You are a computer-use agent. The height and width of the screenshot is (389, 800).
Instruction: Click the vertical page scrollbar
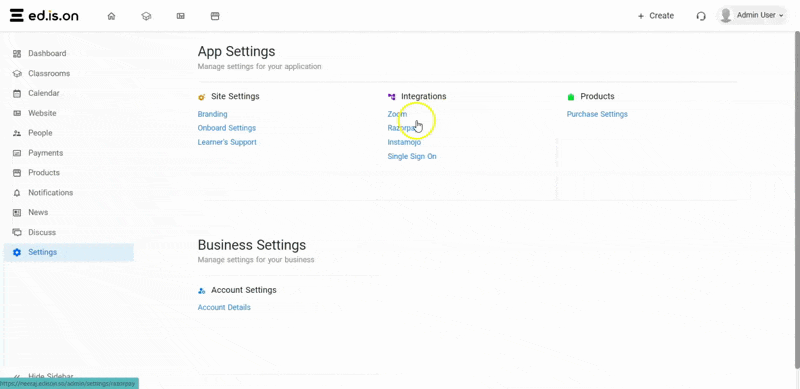797,199
